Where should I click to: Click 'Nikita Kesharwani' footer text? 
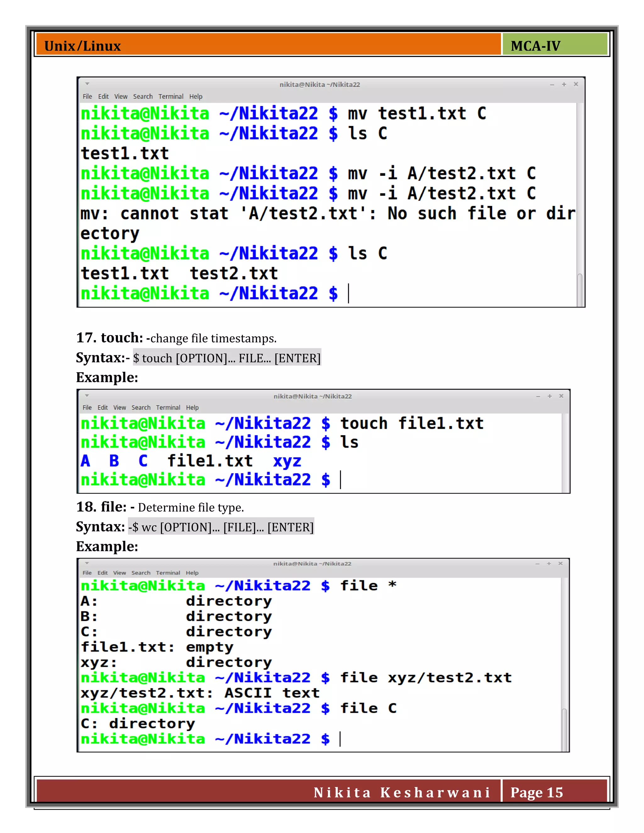point(402,792)
